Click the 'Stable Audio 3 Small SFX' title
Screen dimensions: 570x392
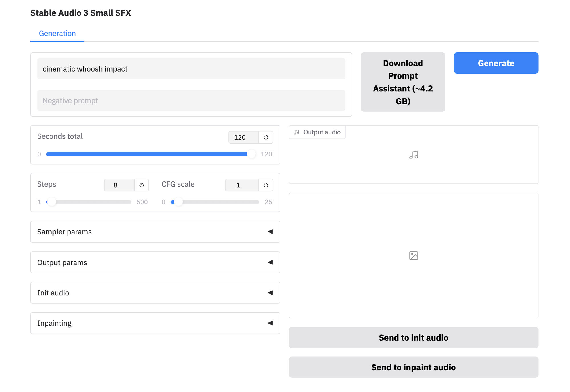tap(81, 13)
